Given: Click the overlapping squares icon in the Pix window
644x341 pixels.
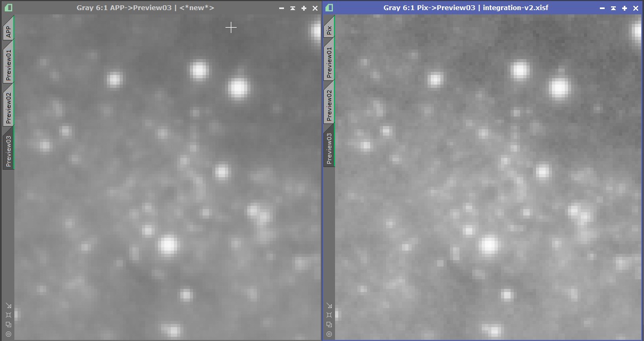Looking at the screenshot, I should coord(329,325).
